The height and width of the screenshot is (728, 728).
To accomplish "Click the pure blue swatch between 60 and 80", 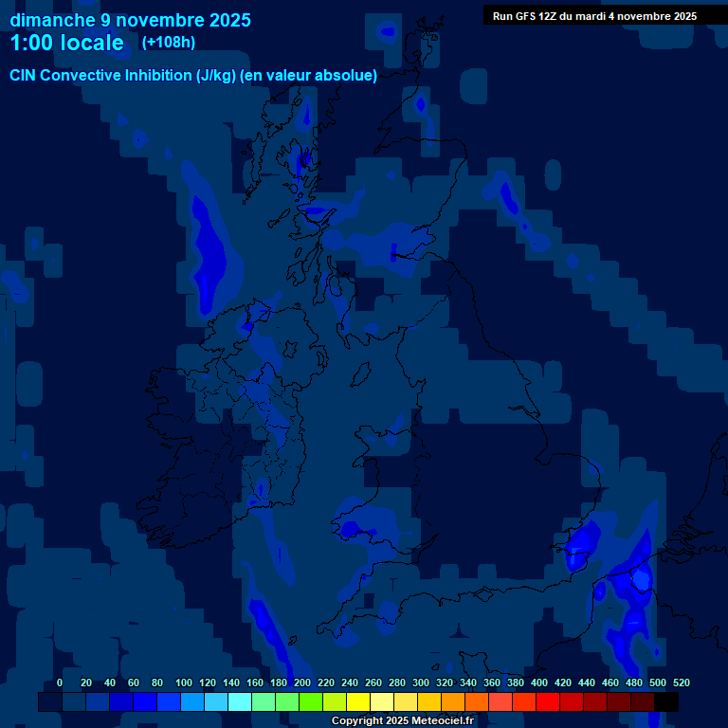I will pos(145,701).
